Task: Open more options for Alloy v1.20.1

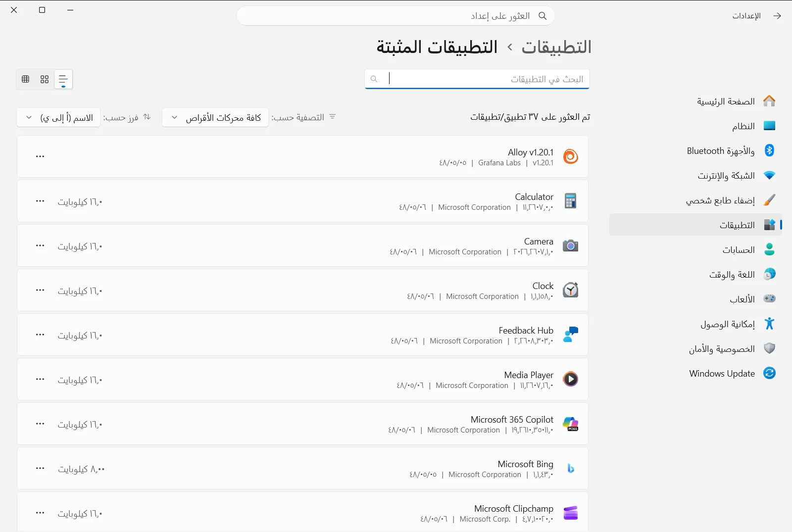Action: [x=40, y=156]
